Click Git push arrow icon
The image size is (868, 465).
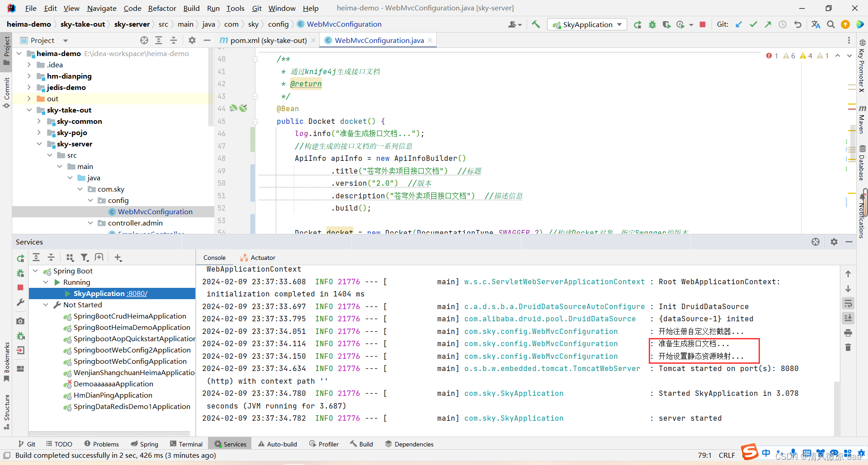pos(768,24)
